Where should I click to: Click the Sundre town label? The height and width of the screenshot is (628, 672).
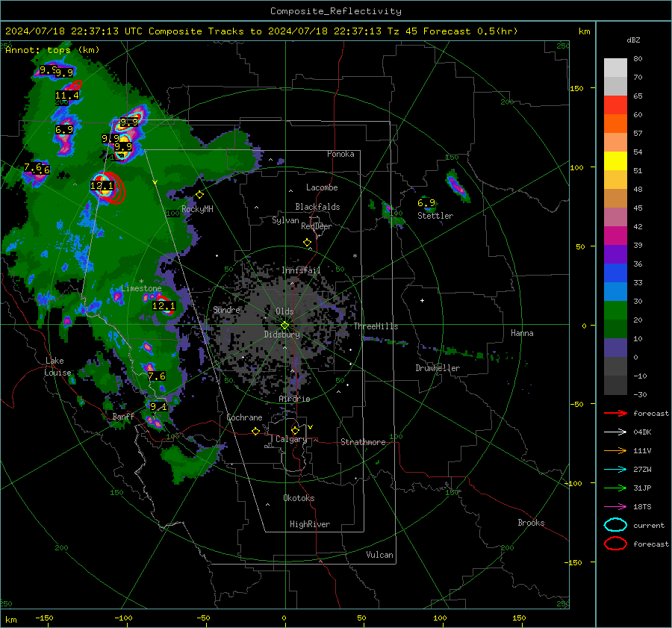pyautogui.click(x=226, y=309)
